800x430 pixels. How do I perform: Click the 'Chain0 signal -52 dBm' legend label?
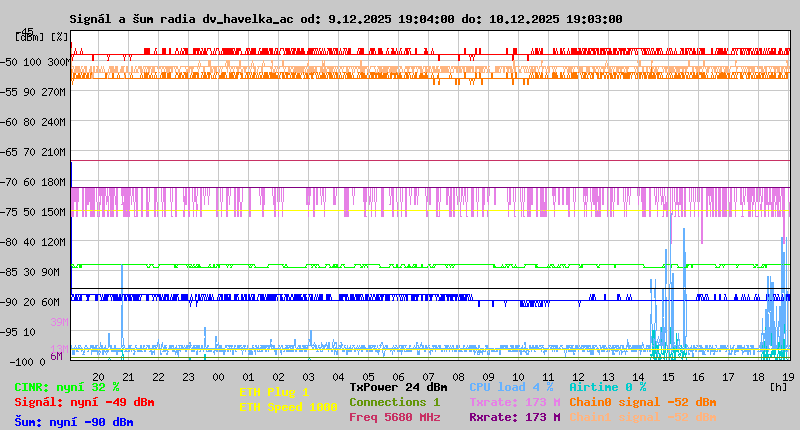click(643, 402)
